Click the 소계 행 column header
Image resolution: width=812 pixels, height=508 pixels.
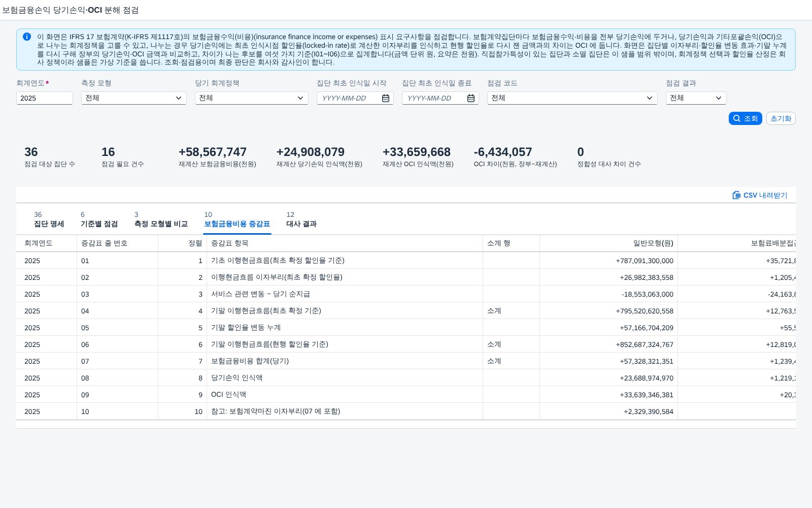pos(512,243)
